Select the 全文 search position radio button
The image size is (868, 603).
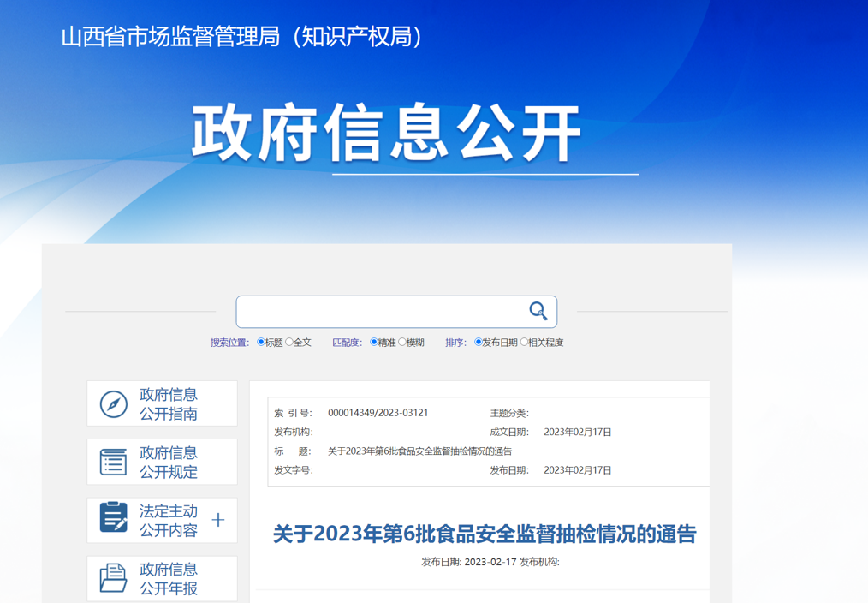(289, 343)
